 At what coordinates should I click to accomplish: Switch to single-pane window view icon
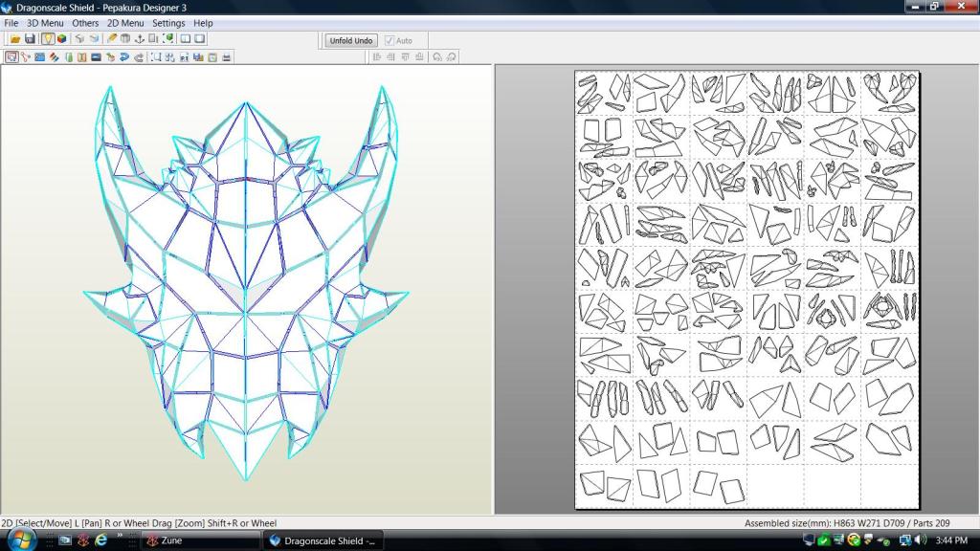(200, 38)
